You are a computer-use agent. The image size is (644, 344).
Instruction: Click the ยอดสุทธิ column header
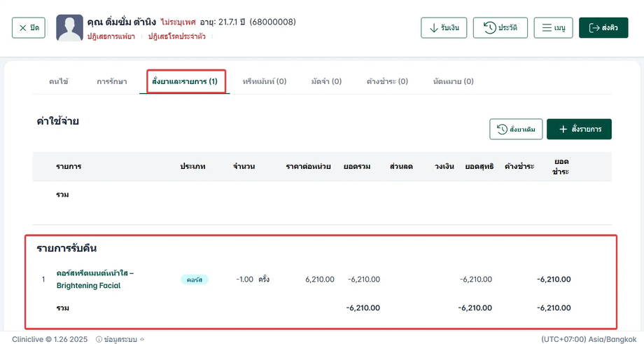(x=479, y=167)
